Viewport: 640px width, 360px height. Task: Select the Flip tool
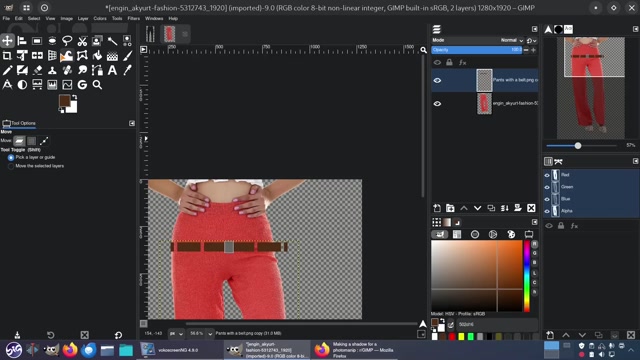point(37,56)
